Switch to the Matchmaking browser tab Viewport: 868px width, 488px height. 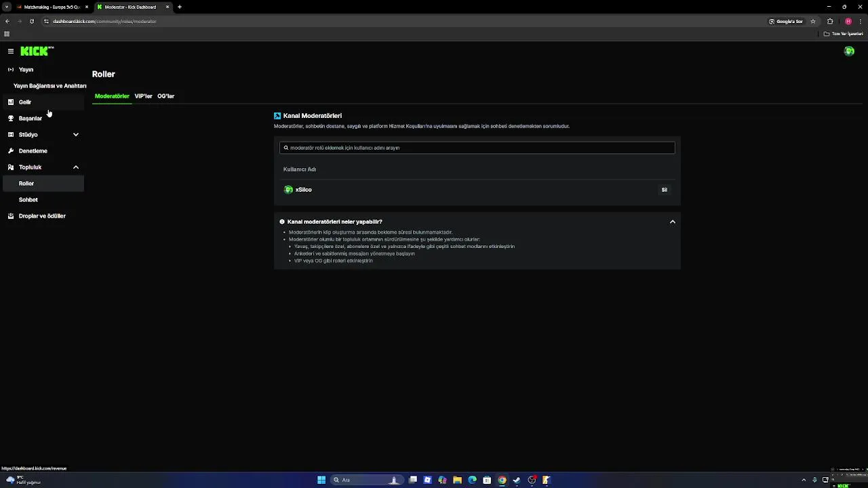[52, 7]
